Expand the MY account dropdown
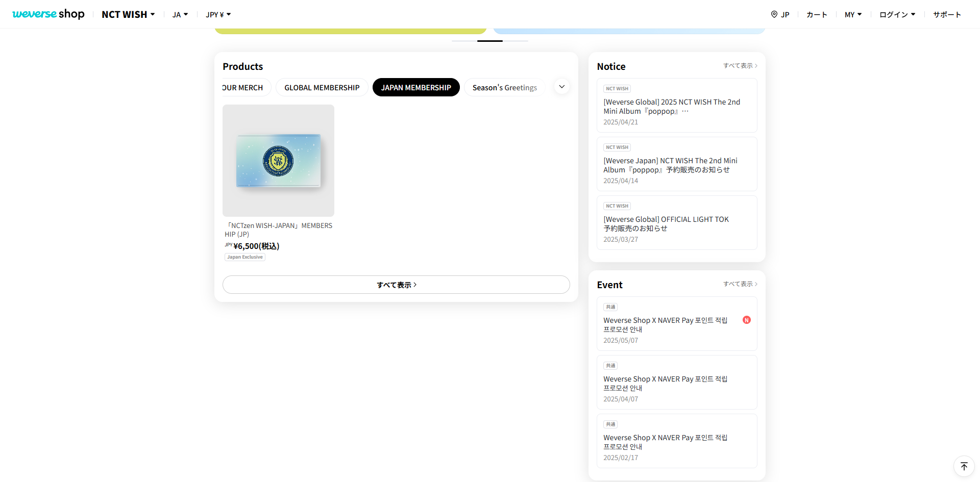The image size is (980, 482). tap(853, 14)
